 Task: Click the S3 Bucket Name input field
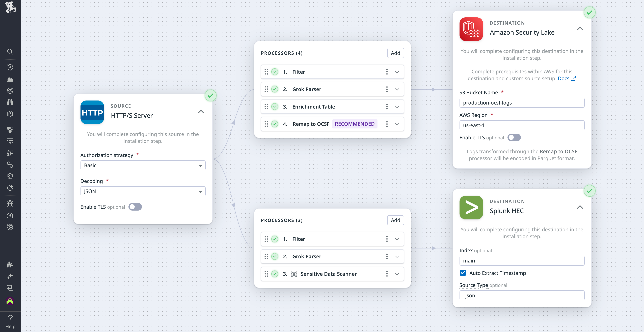[x=522, y=103]
